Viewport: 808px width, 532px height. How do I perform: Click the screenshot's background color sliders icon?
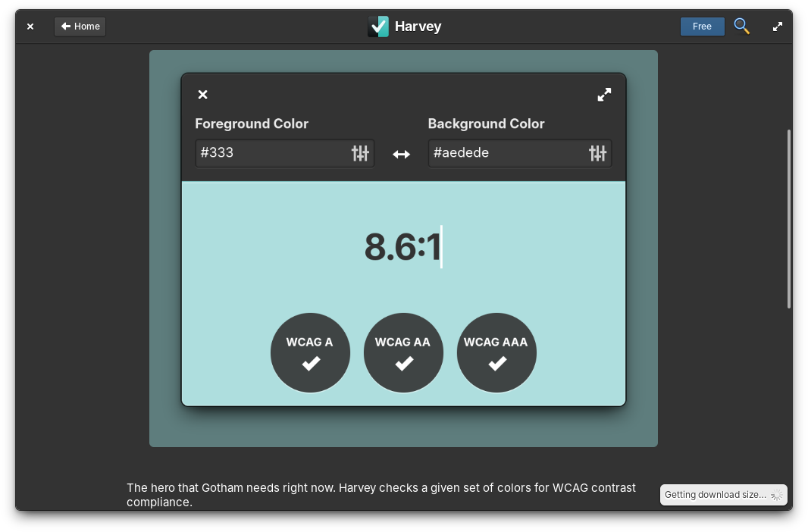598,153
